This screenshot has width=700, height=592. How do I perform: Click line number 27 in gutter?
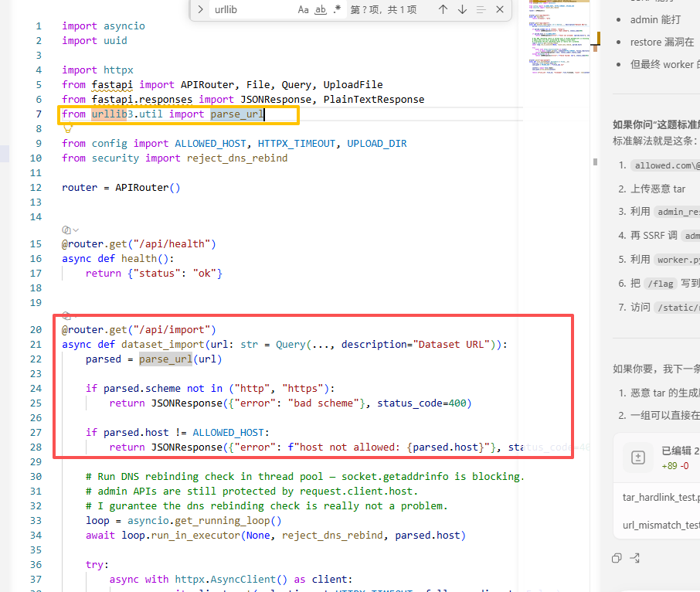36,432
